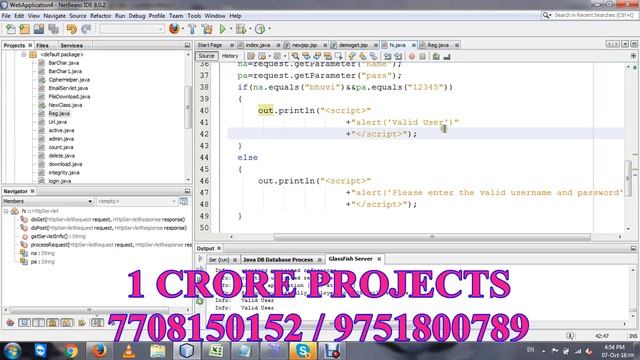
Task: Click the rerun arrow icon in Output panel
Action: pyautogui.click(x=200, y=259)
